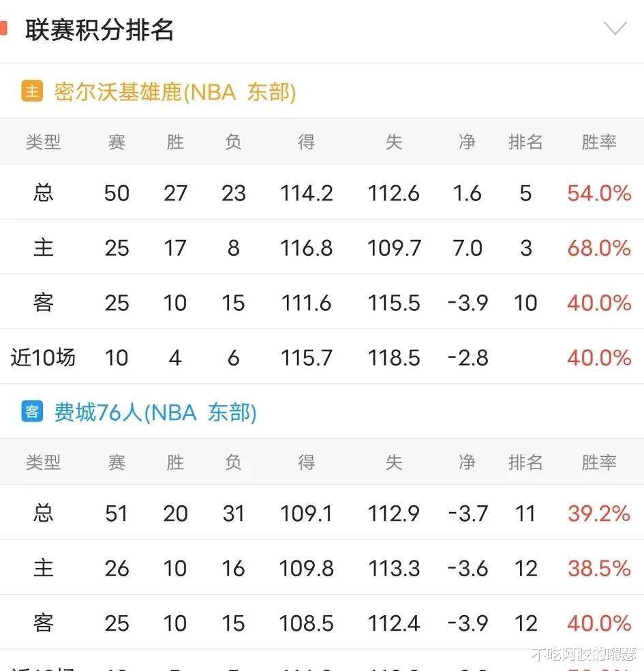Image resolution: width=644 pixels, height=671 pixels.
Task: Click 76ers home win rate 38.5%
Action: tap(598, 568)
